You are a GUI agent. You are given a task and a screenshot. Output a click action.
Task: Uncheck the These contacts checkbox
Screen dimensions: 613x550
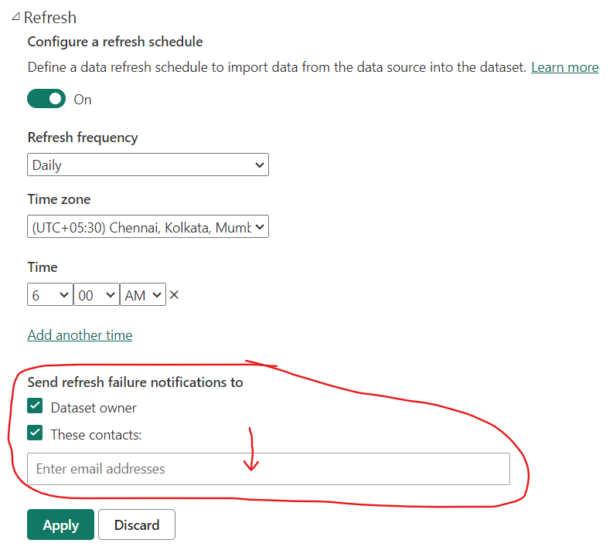pyautogui.click(x=35, y=433)
